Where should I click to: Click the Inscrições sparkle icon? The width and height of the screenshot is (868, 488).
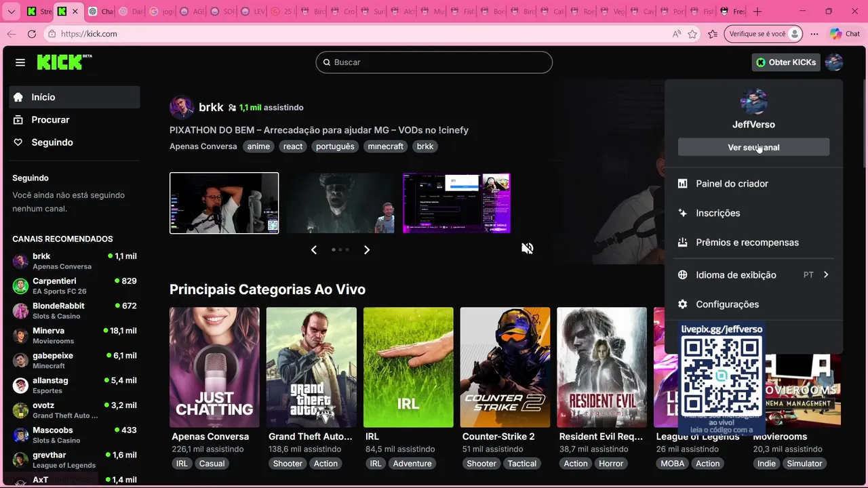tap(682, 213)
